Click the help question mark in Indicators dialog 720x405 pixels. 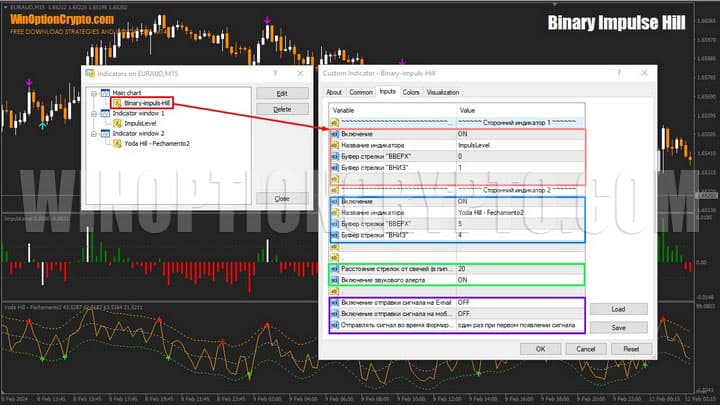coord(274,74)
